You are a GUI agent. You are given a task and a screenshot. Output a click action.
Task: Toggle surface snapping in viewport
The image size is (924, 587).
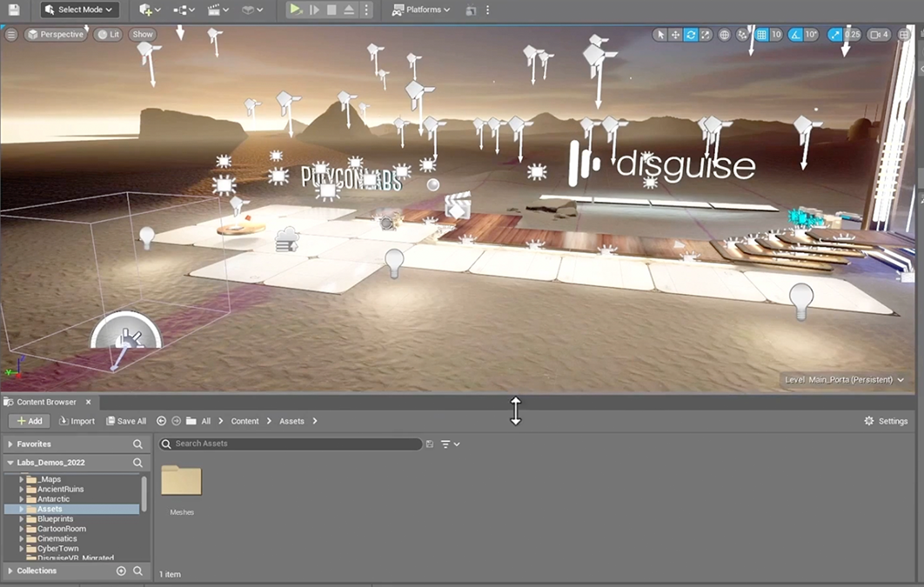pos(742,35)
